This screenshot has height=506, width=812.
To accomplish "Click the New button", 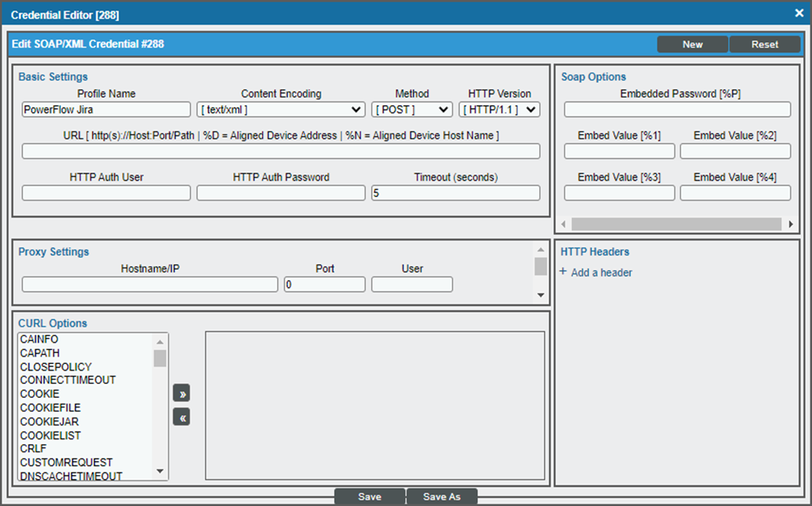I will click(x=692, y=44).
